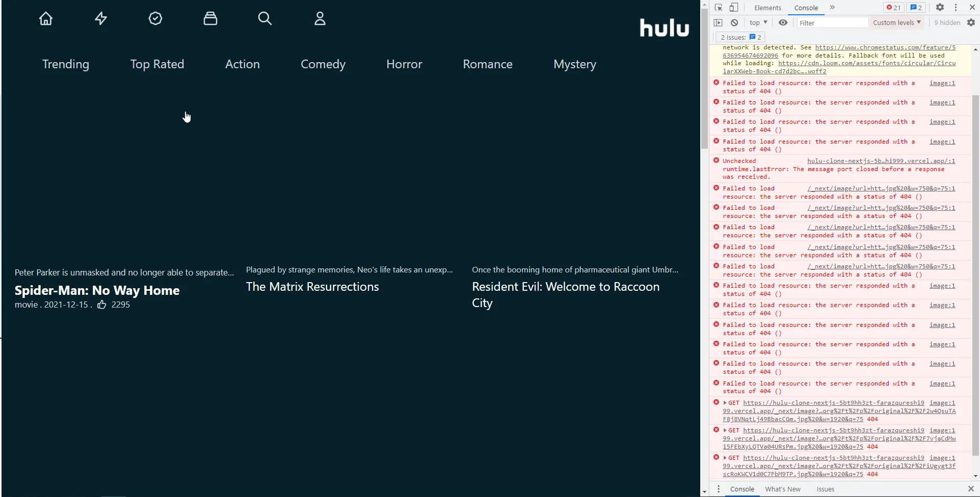This screenshot has width=980, height=497.
Task: Close the DevTools panel
Action: [972, 8]
